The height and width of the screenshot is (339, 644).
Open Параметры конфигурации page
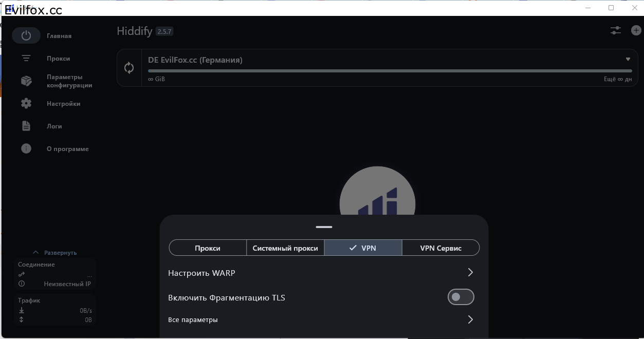coord(69,81)
